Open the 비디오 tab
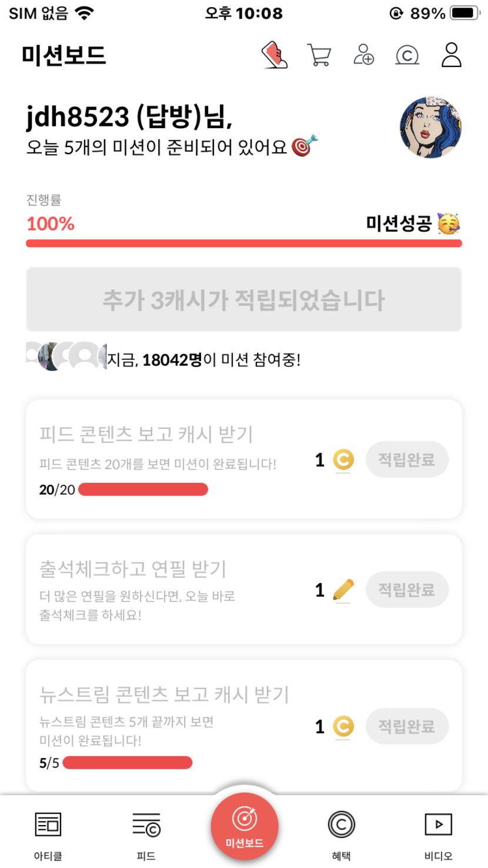This screenshot has height=868, width=488. 438,833
